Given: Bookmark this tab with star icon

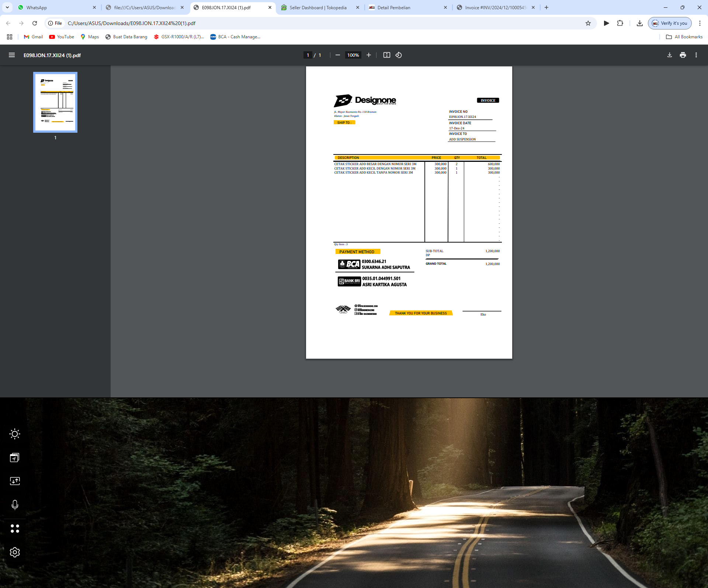Looking at the screenshot, I should (x=588, y=23).
